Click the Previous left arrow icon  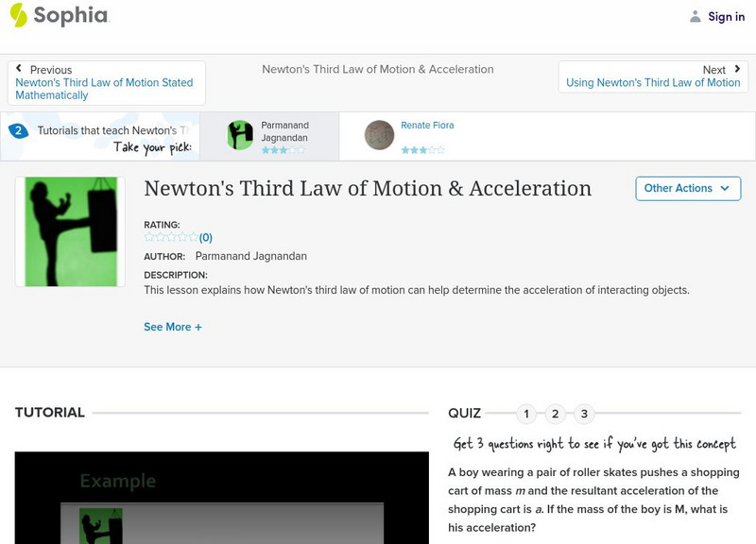[x=19, y=68]
